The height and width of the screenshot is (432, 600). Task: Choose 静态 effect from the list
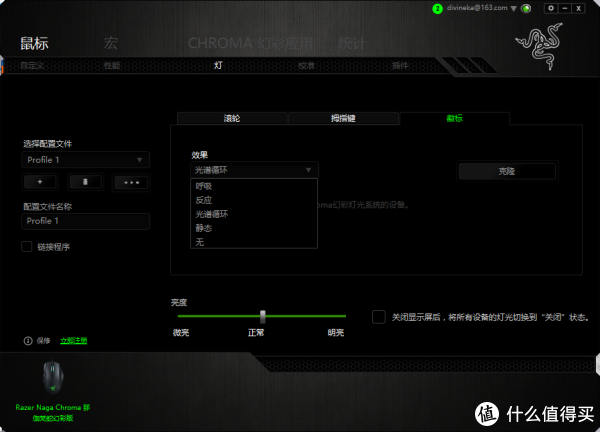[x=254, y=228]
